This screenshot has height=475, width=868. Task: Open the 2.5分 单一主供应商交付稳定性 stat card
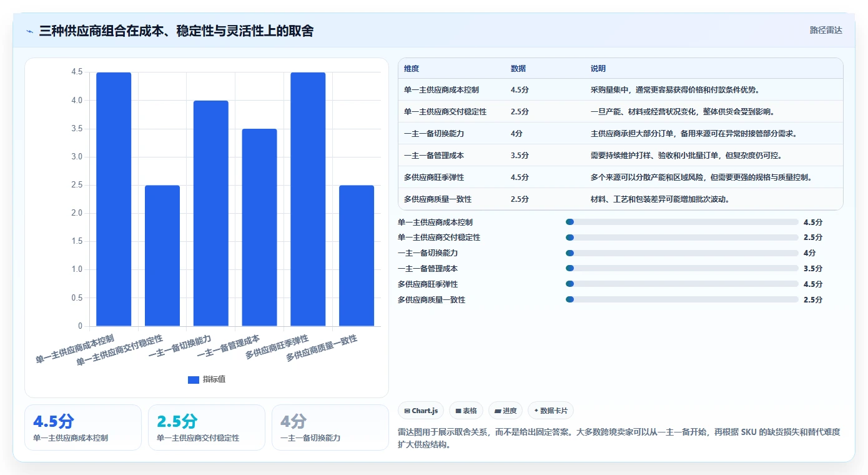207,427
